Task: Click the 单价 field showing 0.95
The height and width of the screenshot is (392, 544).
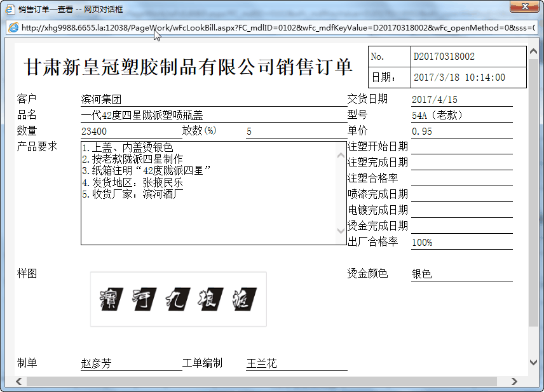Action: coord(461,132)
